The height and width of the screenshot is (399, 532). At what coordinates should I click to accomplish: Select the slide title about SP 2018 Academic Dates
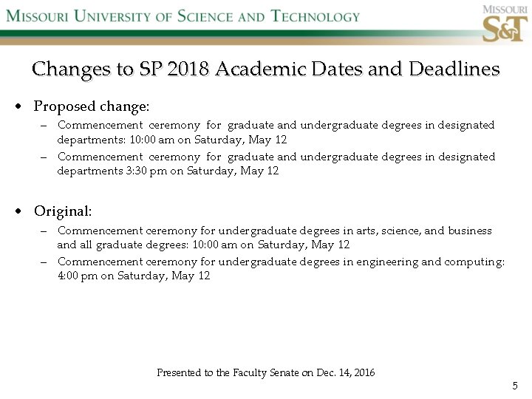pos(266,69)
